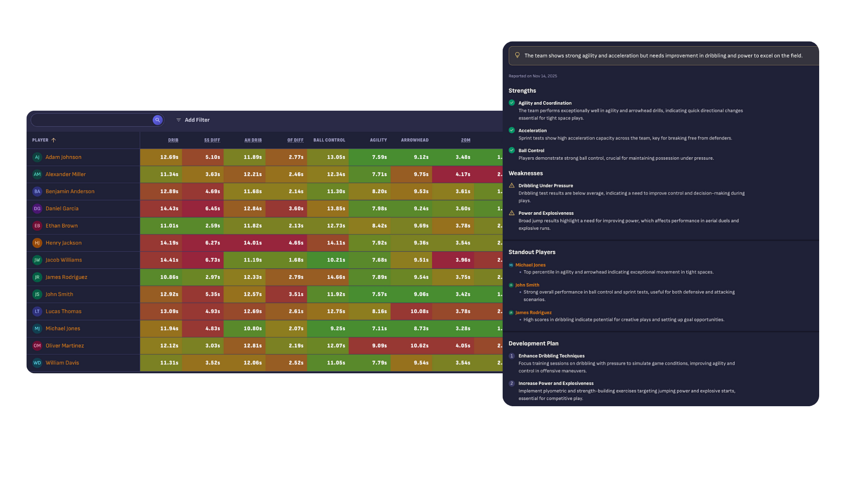Click Henry Jackson's HJ avatar badge
868x488 pixels.
37,243
